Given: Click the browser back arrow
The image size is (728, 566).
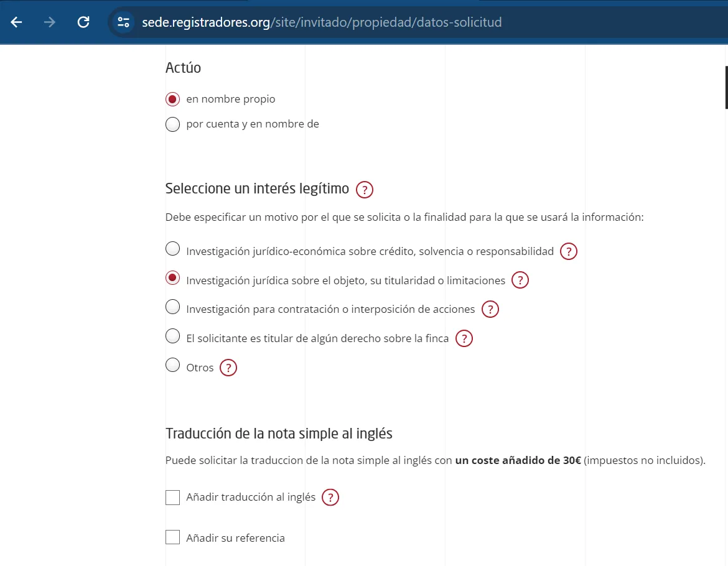Looking at the screenshot, I should click(x=17, y=22).
